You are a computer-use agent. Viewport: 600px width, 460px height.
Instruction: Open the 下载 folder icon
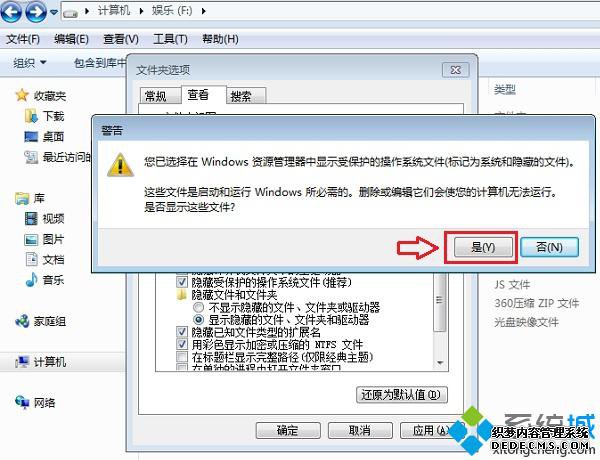coord(31,116)
